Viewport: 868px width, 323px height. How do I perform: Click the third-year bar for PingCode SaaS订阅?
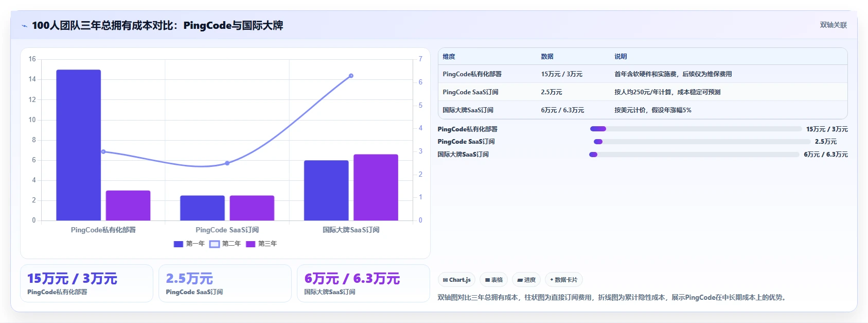(252, 208)
